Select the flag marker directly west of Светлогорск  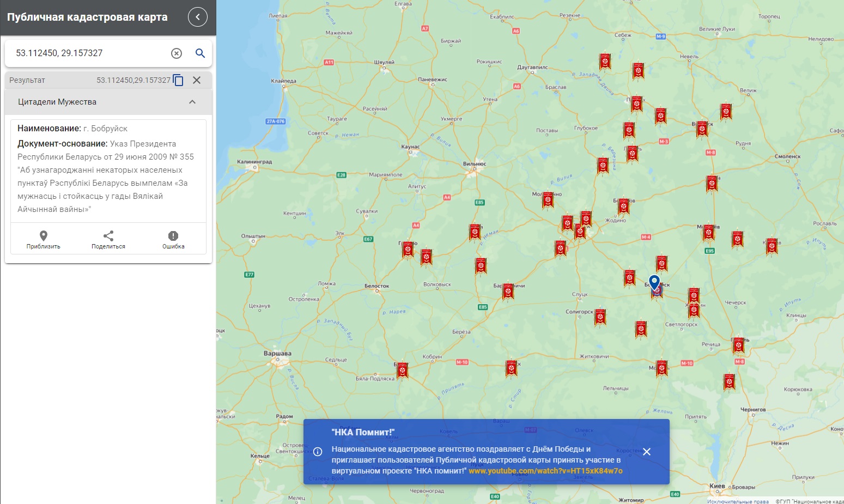point(641,329)
